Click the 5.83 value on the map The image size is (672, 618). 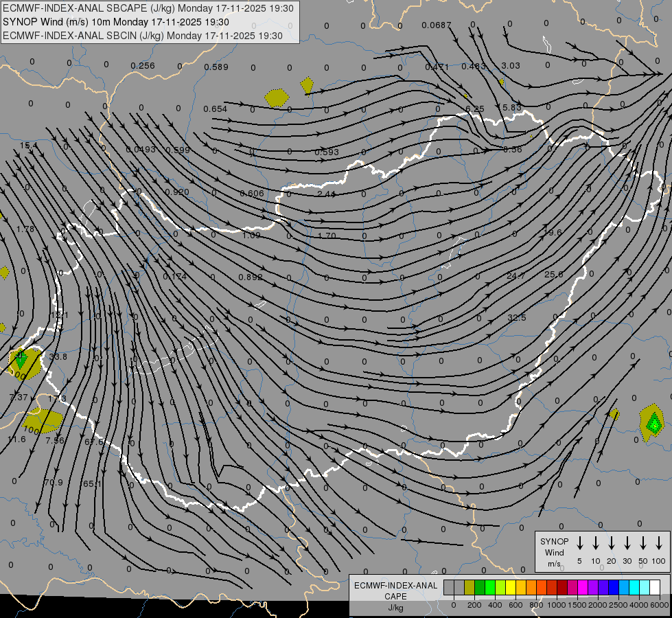click(511, 107)
